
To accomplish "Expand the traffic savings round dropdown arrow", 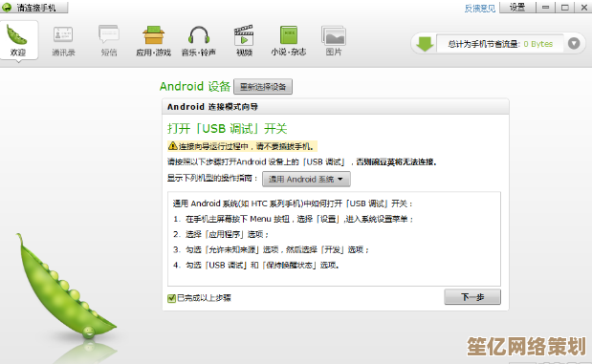I will 574,44.
